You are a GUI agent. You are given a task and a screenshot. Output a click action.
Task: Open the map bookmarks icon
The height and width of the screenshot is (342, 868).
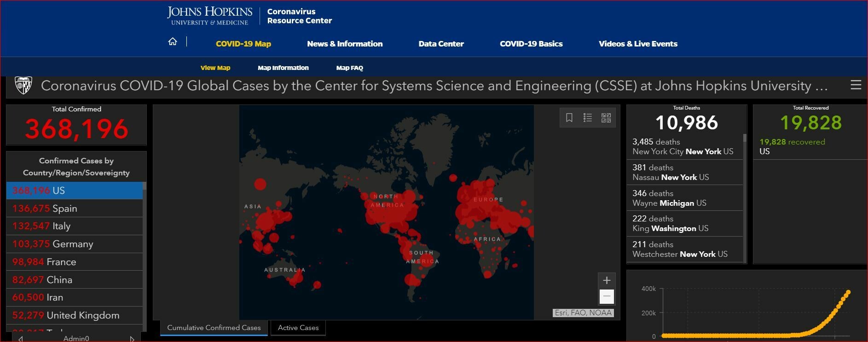[569, 118]
